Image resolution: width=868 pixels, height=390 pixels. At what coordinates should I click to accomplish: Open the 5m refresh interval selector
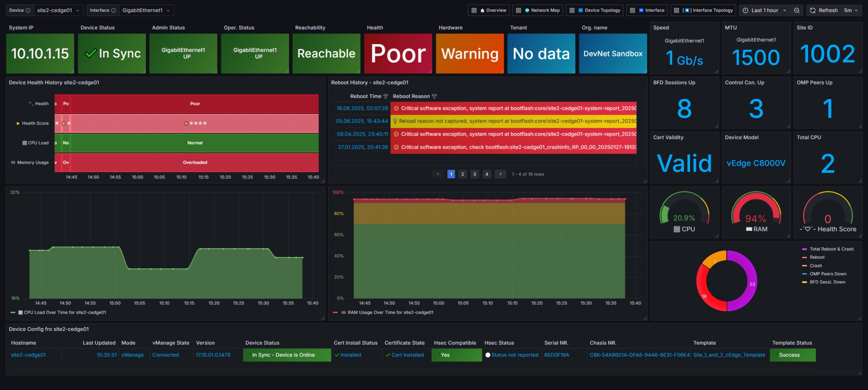pyautogui.click(x=851, y=10)
